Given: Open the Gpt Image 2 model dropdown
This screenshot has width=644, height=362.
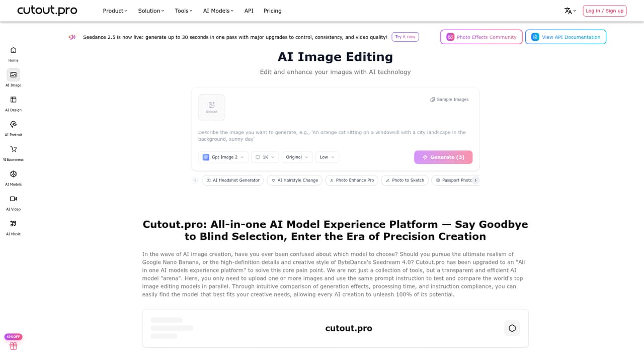Looking at the screenshot, I should (223, 157).
